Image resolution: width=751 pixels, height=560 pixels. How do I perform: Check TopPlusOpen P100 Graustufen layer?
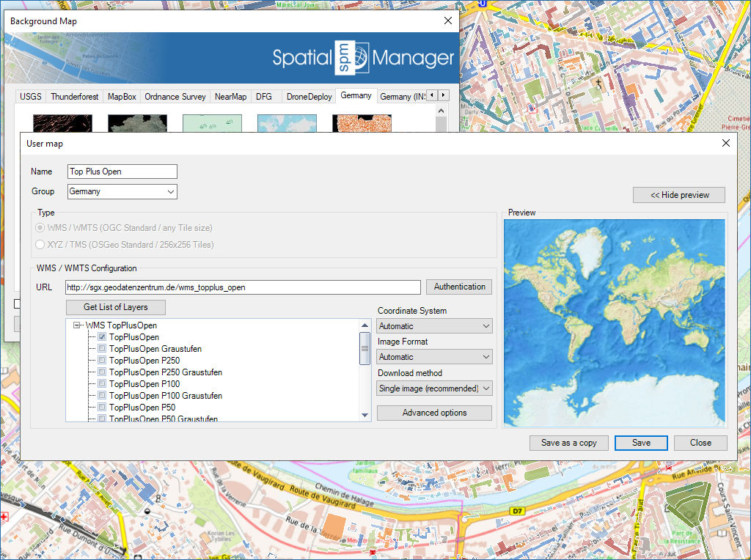102,395
